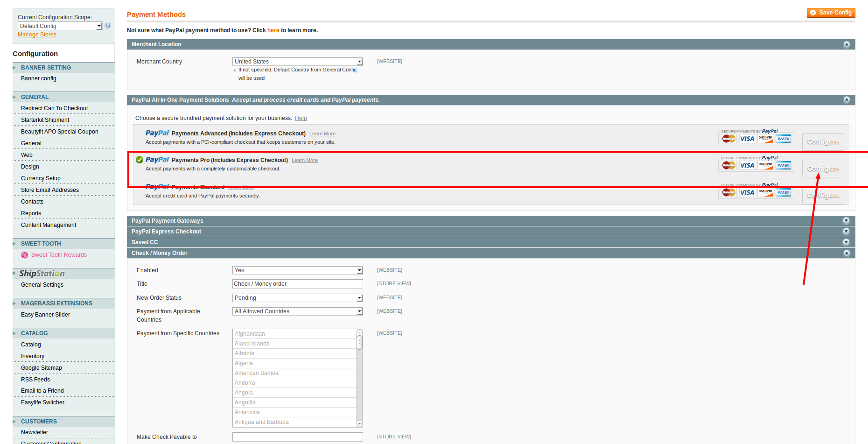Expand PayPal Payment Gateways section arrow
The width and height of the screenshot is (868, 444).
[847, 221]
